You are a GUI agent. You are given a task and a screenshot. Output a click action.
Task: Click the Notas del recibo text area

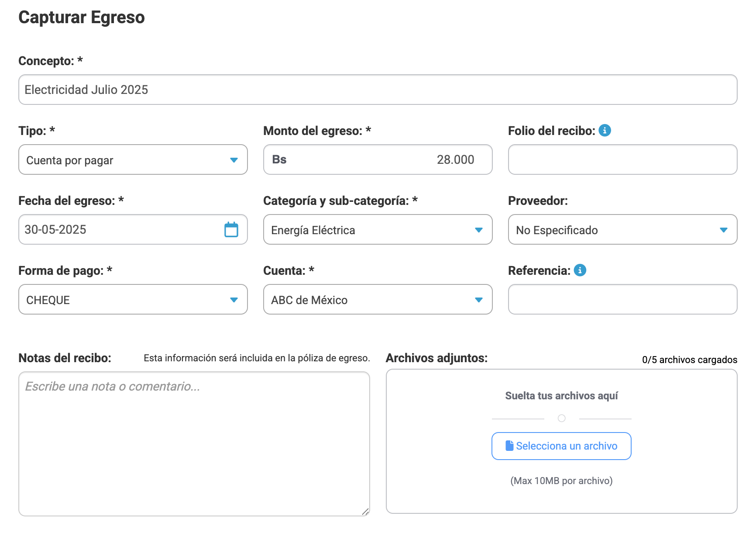(x=194, y=444)
